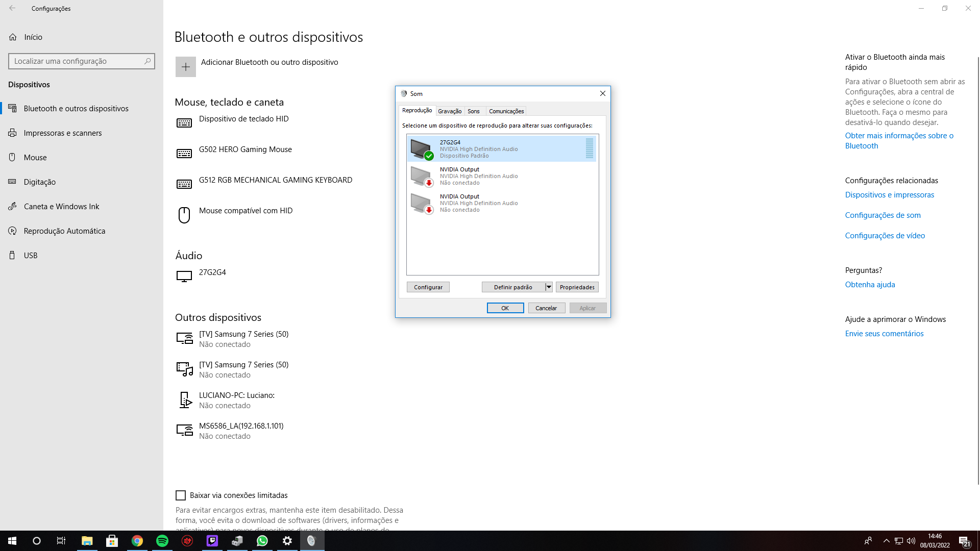Click the 27G2G4 volume level meter
This screenshot has width=980, height=551.
pos(590,148)
